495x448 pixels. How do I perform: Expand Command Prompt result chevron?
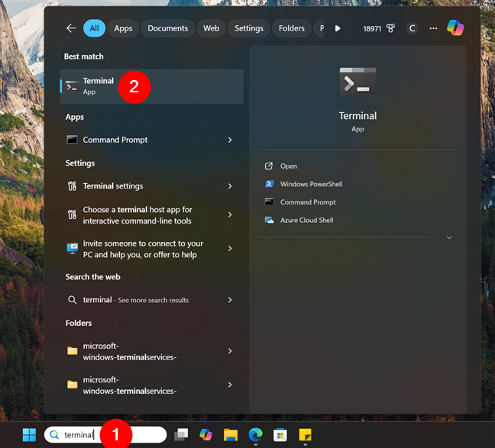pos(230,140)
